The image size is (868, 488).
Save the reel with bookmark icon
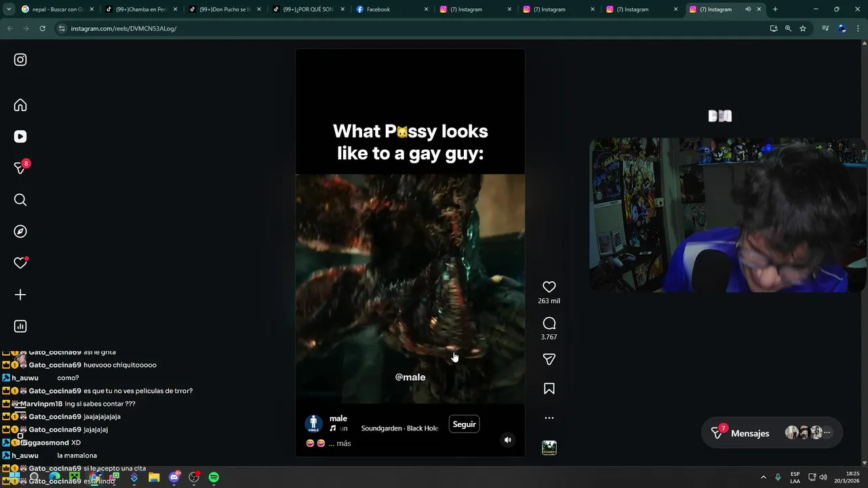pyautogui.click(x=549, y=388)
